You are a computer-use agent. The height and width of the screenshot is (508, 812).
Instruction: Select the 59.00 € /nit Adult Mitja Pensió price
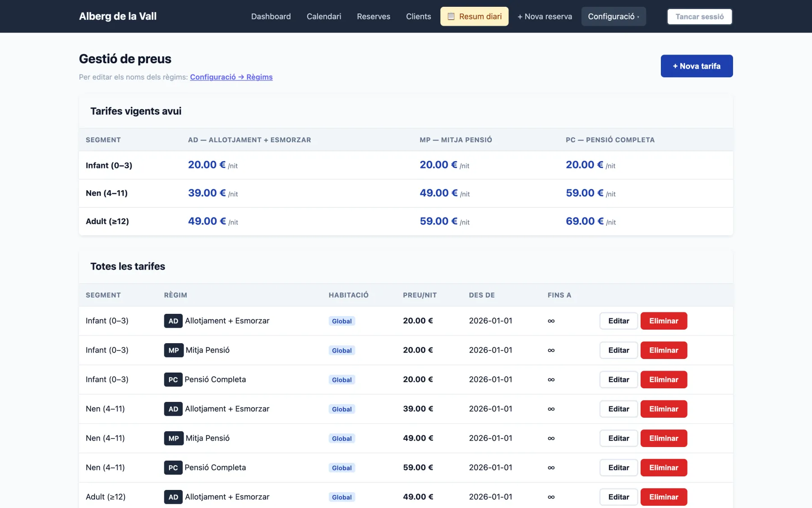pyautogui.click(x=444, y=221)
